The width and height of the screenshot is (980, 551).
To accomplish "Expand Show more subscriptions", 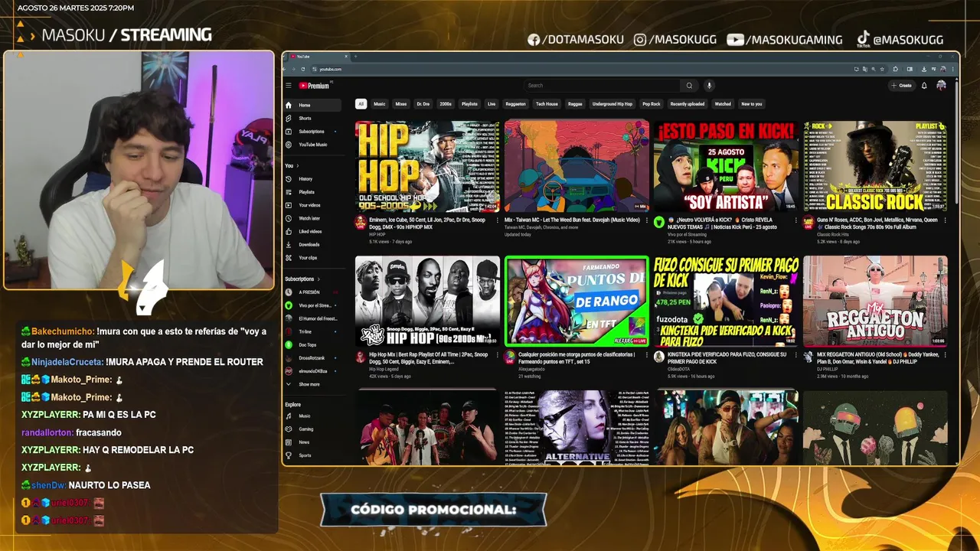I will pos(312,384).
